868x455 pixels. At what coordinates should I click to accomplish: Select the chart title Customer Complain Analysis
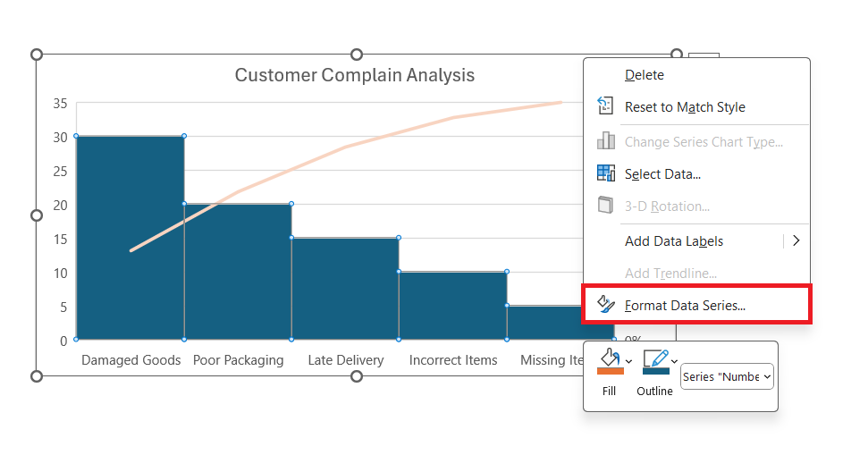(354, 75)
